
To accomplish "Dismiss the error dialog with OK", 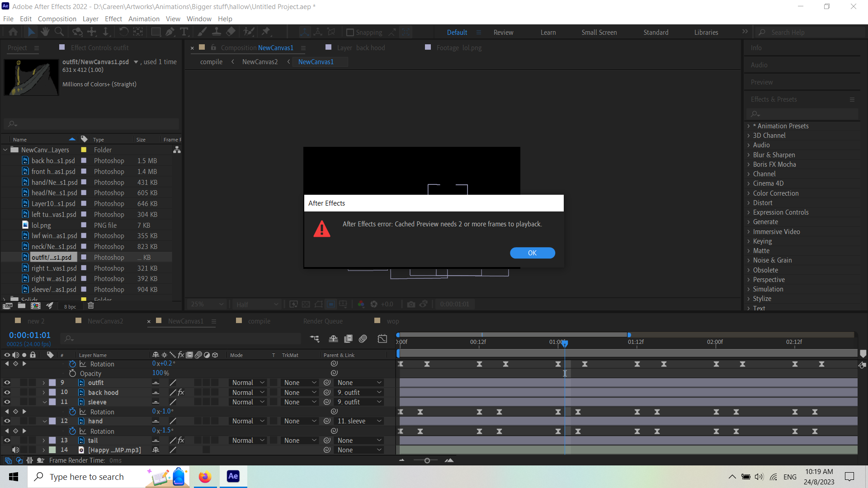I will (532, 253).
